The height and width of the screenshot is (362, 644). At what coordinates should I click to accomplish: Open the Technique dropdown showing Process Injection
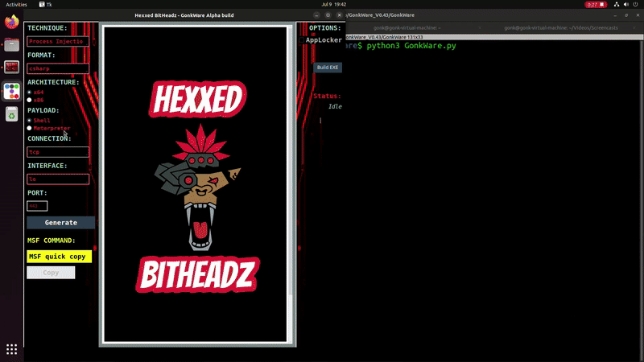coord(58,41)
